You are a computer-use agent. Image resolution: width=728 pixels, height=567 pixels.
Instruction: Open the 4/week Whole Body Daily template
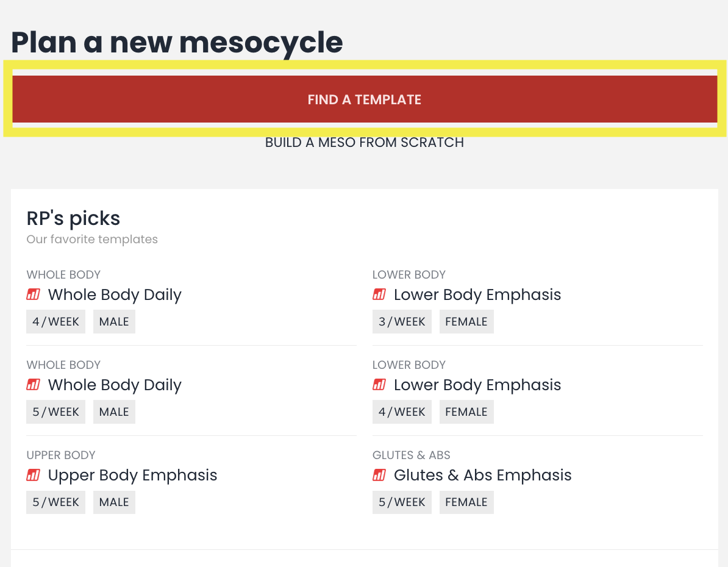coord(115,295)
